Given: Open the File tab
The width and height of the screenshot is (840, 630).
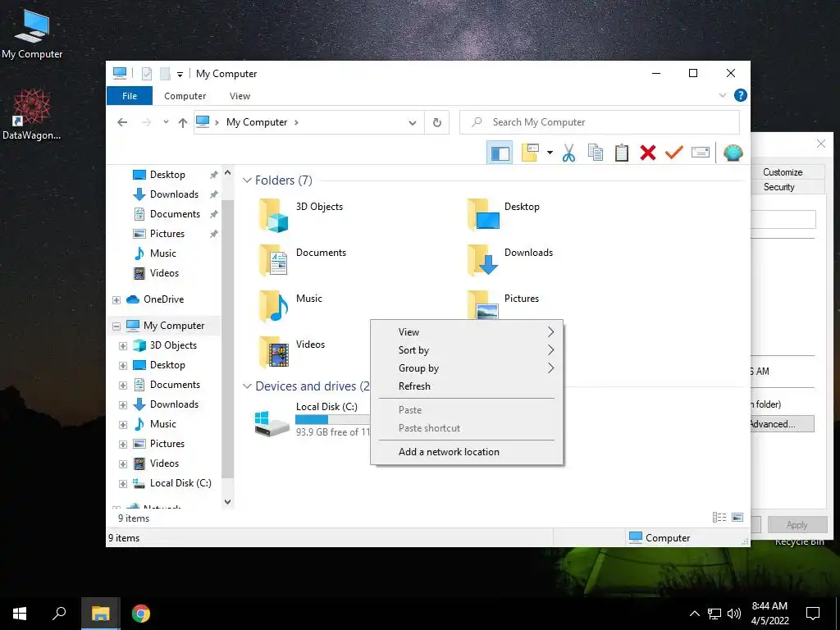Looking at the screenshot, I should [x=130, y=96].
